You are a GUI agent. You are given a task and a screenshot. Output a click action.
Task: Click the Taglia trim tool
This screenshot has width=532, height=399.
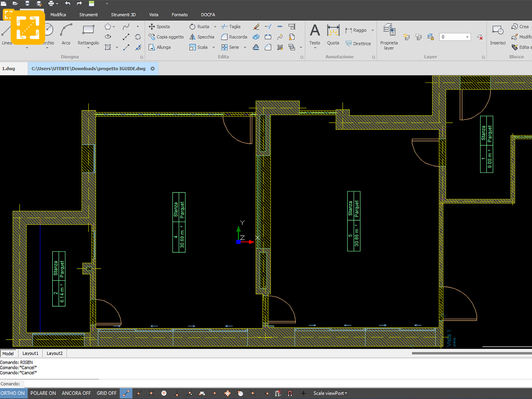pos(231,27)
